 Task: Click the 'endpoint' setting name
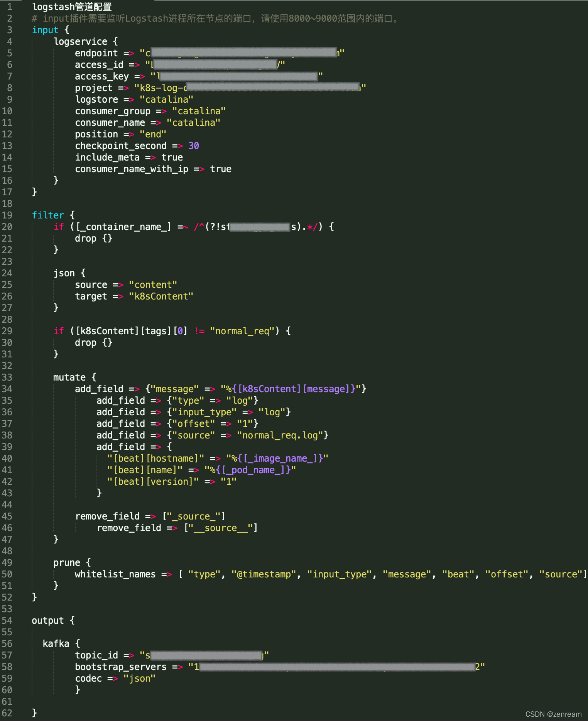pyautogui.click(x=96, y=53)
